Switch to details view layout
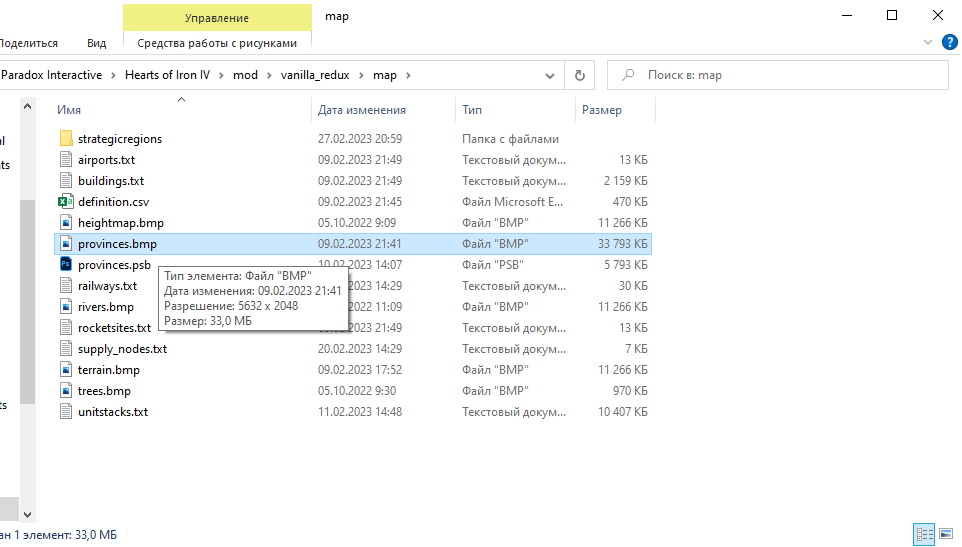Screen dimensions: 962x547 point(923,534)
